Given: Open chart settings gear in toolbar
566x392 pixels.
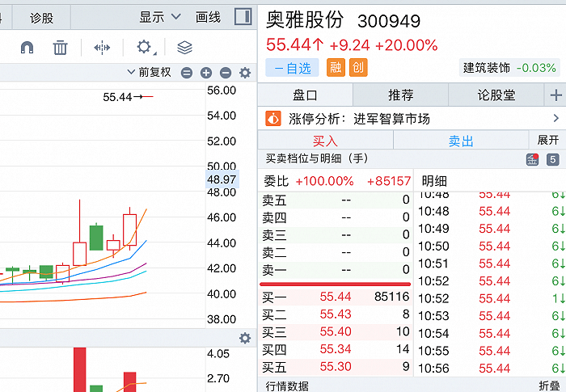Looking at the screenshot, I should click(x=145, y=48).
